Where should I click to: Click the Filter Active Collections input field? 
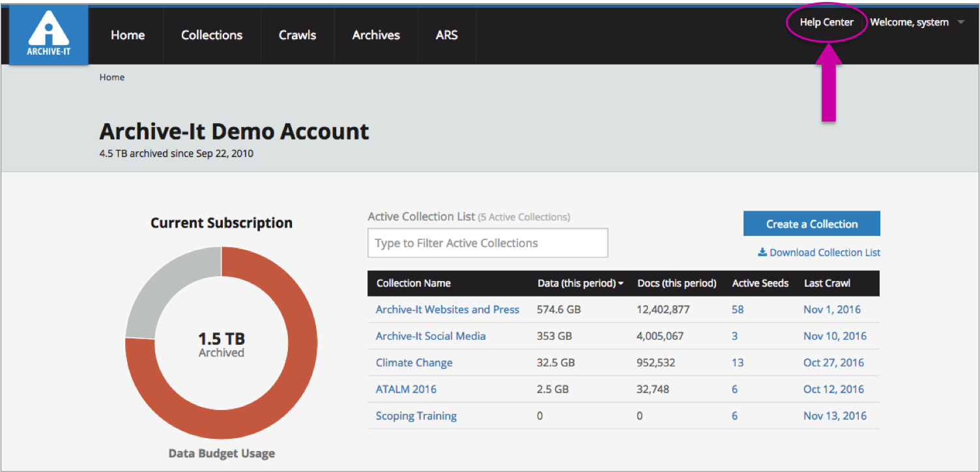pyautogui.click(x=487, y=243)
